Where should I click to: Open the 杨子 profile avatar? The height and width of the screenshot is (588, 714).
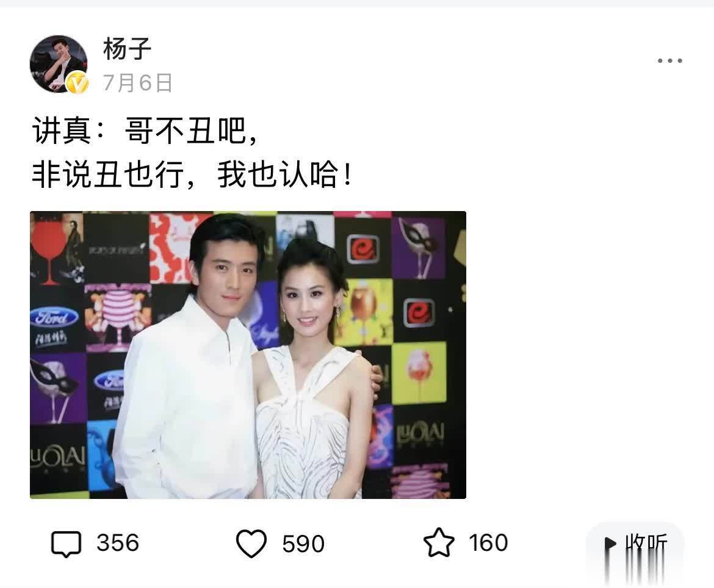pos(59,63)
